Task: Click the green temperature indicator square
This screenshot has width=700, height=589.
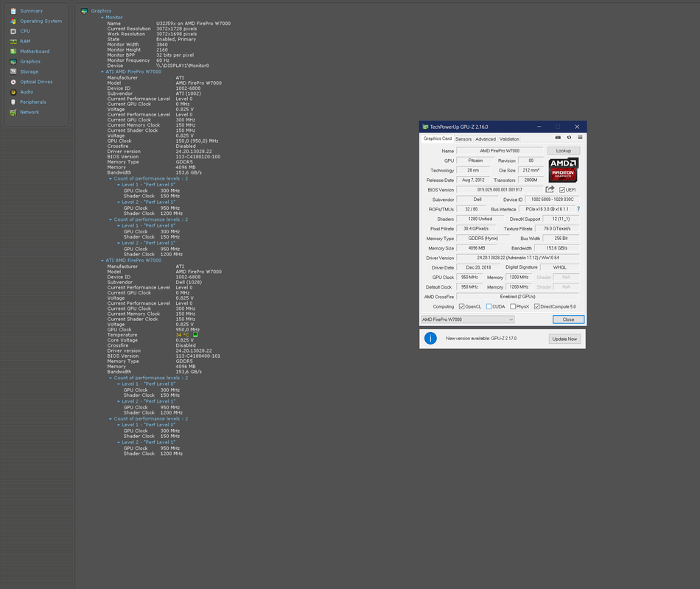Action: [195, 335]
